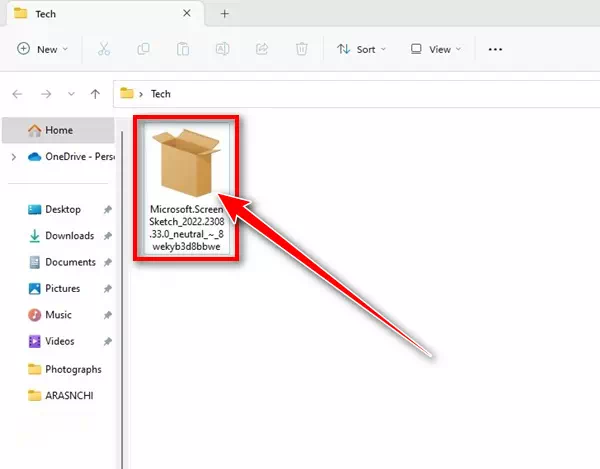Open Downloads in quick access
The width and height of the screenshot is (600, 469).
(x=61, y=236)
